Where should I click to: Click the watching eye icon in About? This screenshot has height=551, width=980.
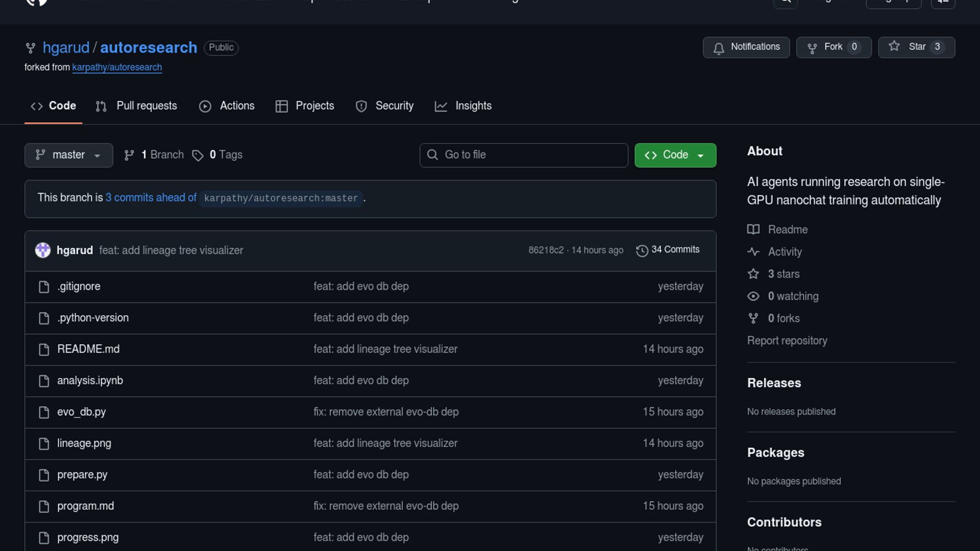[x=753, y=296]
